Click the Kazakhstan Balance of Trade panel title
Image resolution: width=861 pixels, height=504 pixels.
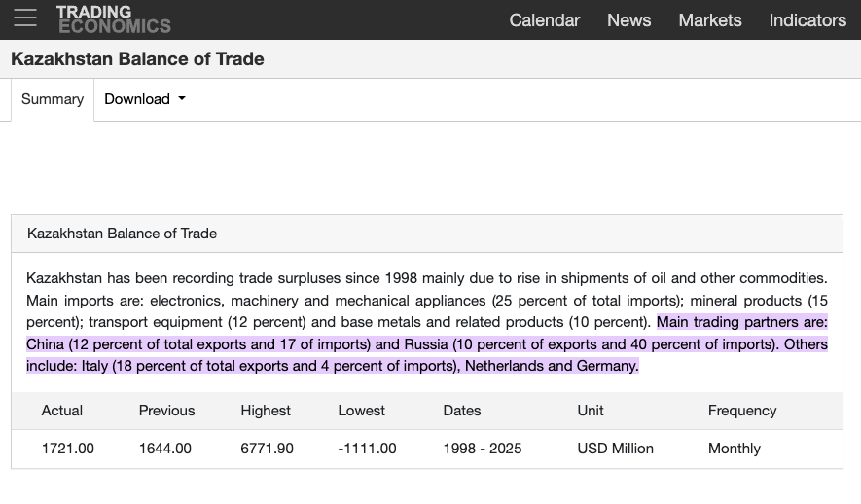tap(122, 234)
